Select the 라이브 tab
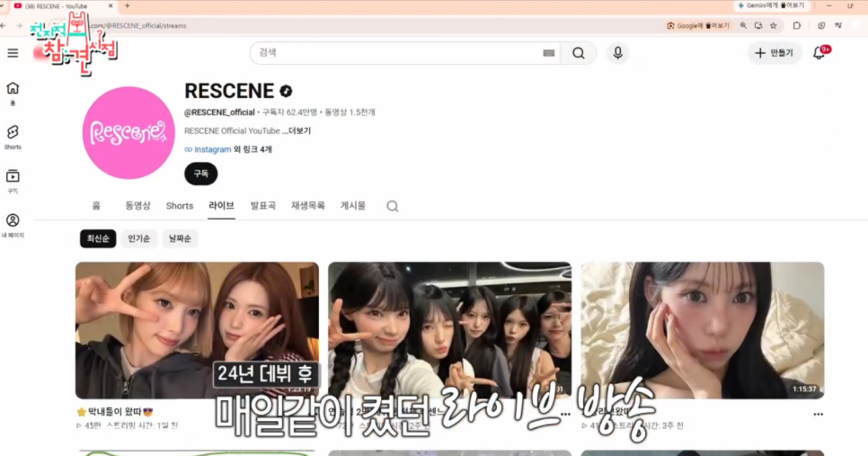This screenshot has width=868, height=456. click(221, 206)
